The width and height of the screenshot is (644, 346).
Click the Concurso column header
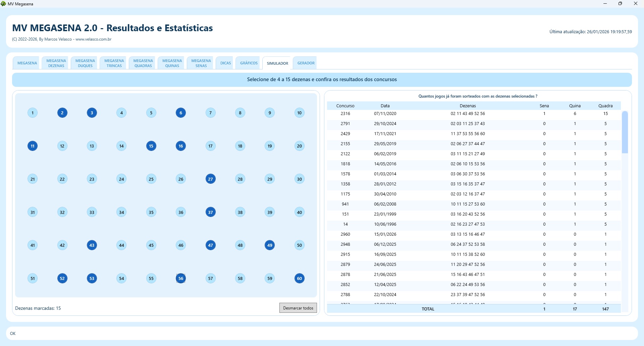[x=345, y=106]
